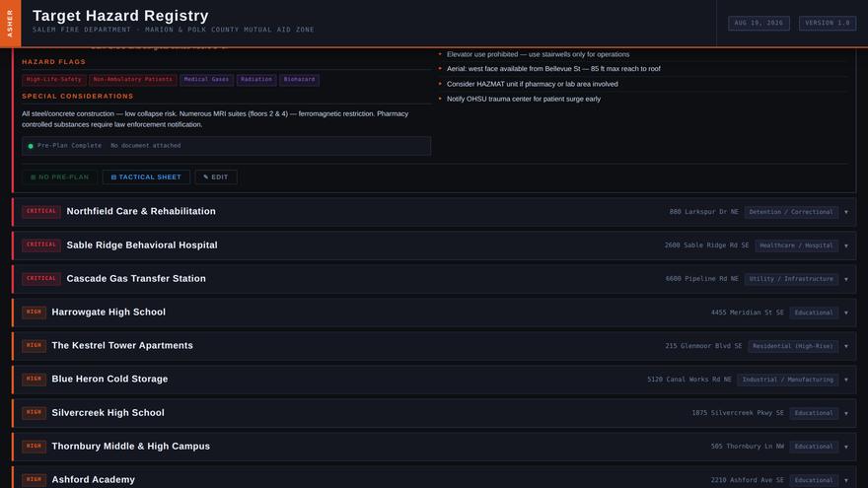868x488 pixels.
Task: Expand the Northfield Care & Rehabilitation row arrow
Action: coord(846,212)
